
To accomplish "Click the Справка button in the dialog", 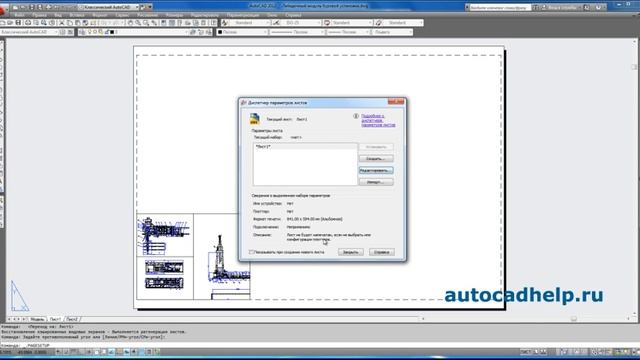I will [382, 252].
